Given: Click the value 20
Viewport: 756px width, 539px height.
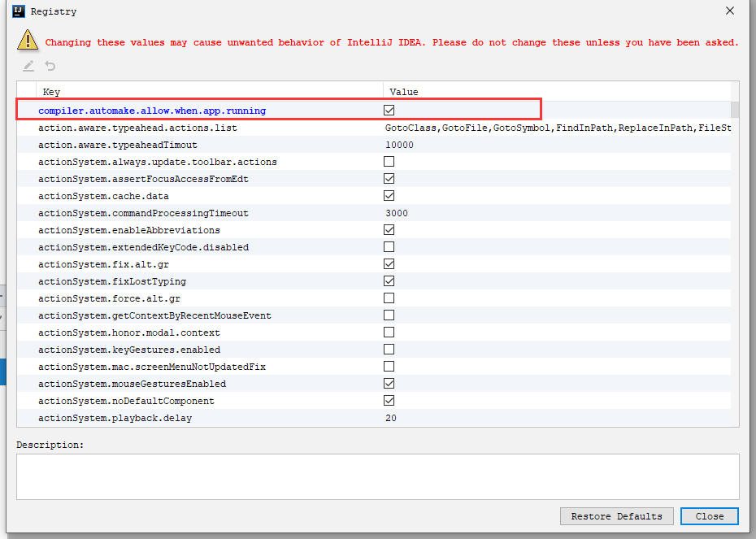Looking at the screenshot, I should (390, 418).
